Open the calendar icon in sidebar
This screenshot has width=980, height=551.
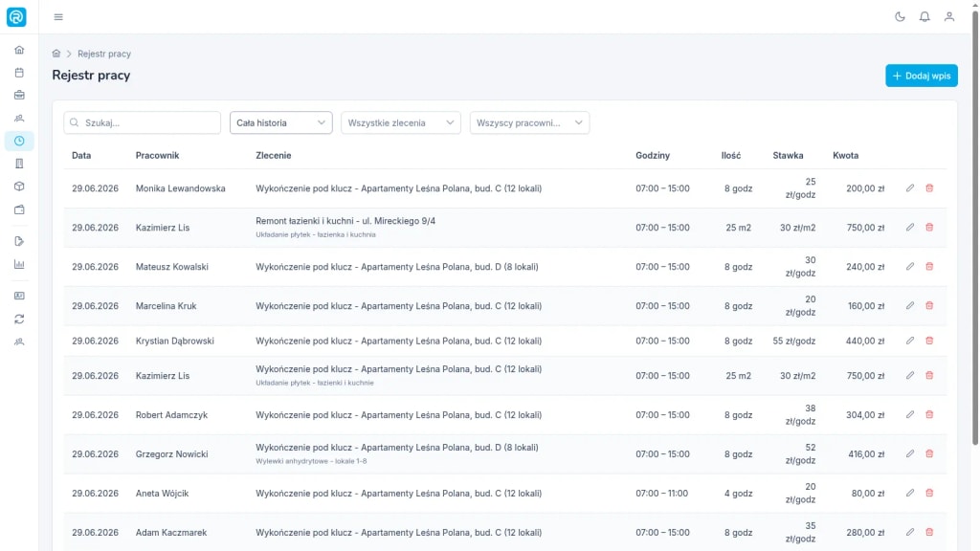[19, 73]
